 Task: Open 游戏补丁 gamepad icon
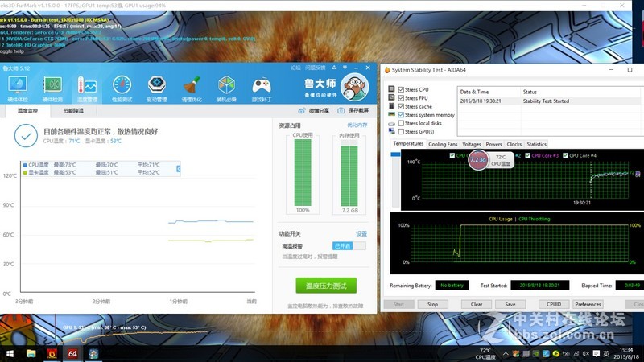(x=261, y=88)
